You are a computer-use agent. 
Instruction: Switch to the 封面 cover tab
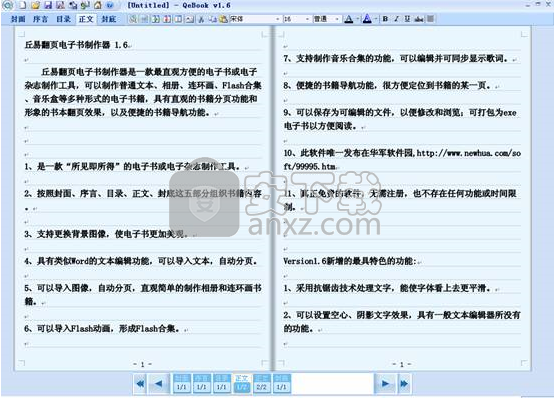click(18, 19)
